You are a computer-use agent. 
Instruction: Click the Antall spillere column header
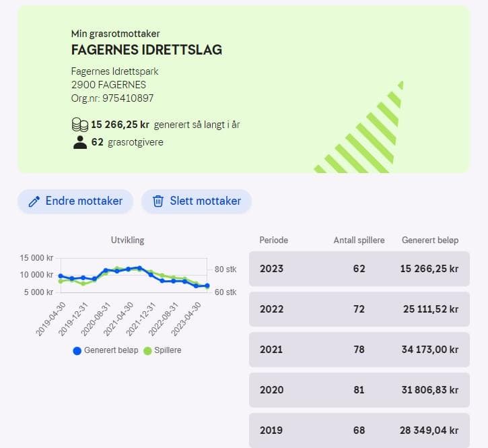(x=359, y=241)
